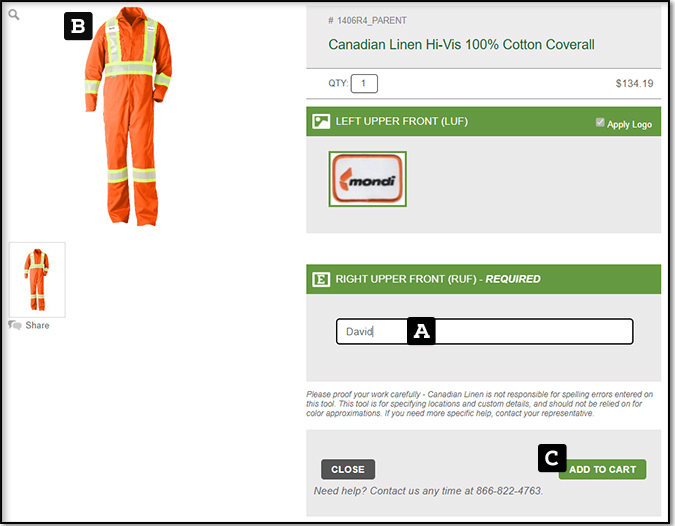Click the black C callout marker
Viewport: 675px width, 526px height.
tap(552, 458)
